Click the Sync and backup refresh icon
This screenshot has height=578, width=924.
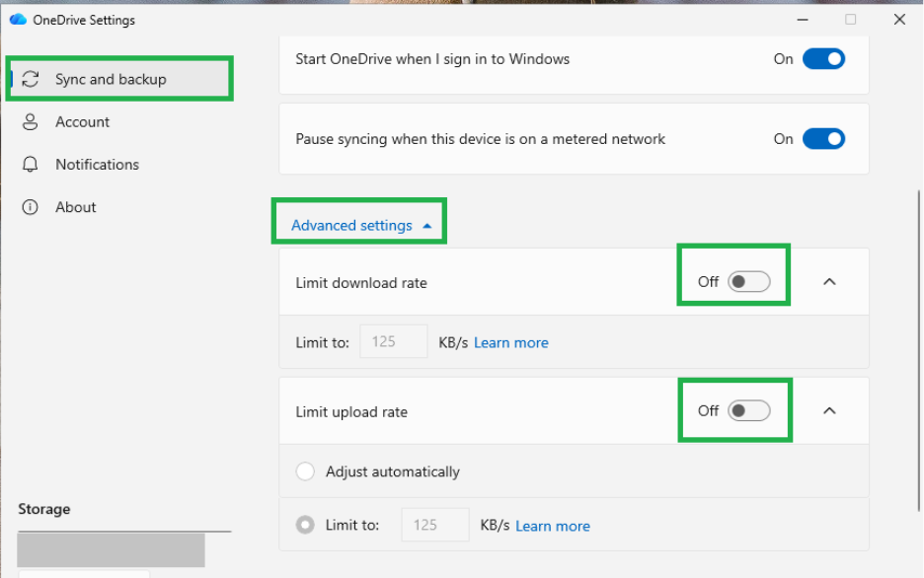30,79
